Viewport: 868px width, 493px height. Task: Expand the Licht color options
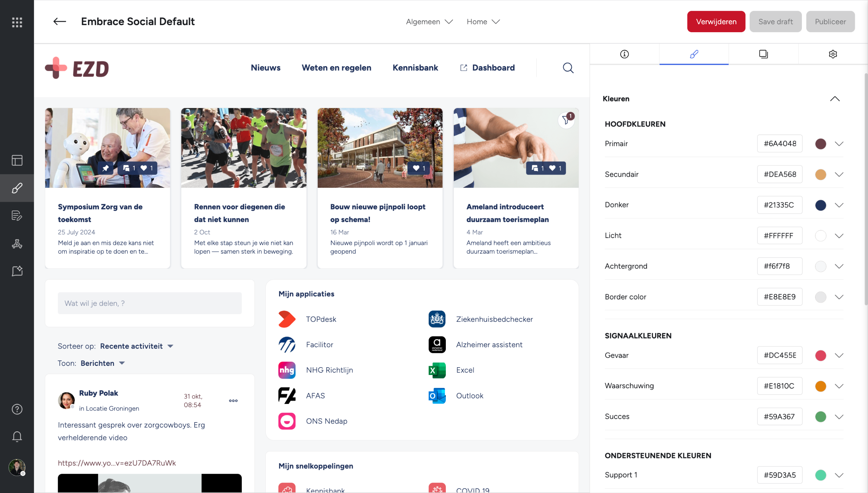click(839, 236)
